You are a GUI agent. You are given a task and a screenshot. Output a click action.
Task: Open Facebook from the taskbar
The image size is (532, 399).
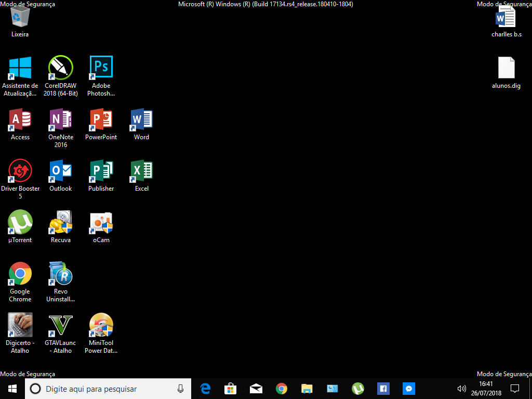click(x=383, y=389)
